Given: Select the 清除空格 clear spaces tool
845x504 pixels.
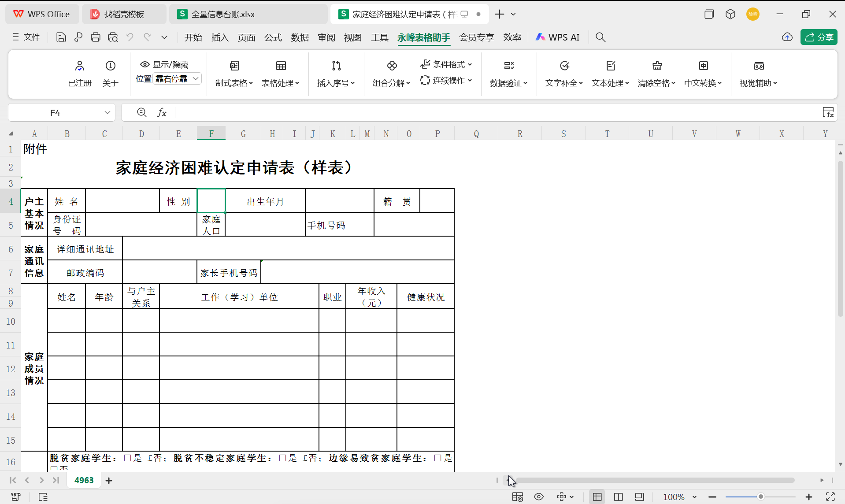Looking at the screenshot, I should coord(656,74).
